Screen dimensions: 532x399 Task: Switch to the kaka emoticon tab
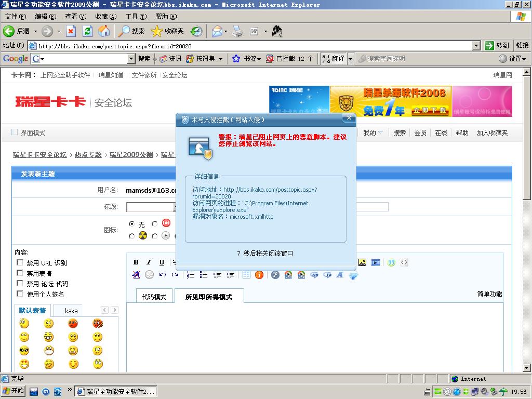pyautogui.click(x=71, y=311)
